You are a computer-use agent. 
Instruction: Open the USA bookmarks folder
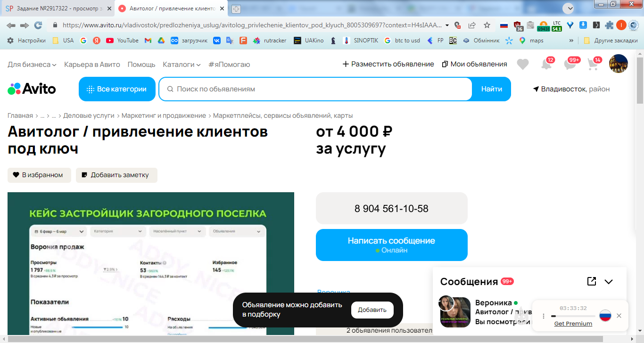tap(63, 41)
